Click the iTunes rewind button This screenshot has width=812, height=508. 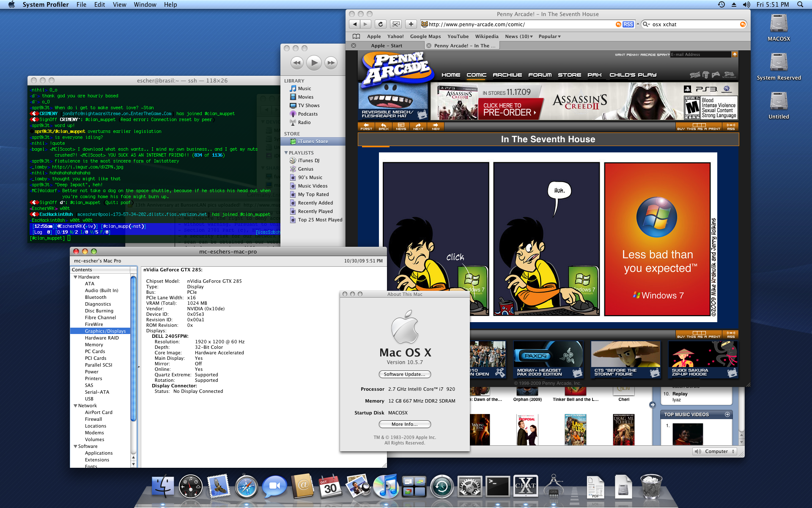coord(297,63)
